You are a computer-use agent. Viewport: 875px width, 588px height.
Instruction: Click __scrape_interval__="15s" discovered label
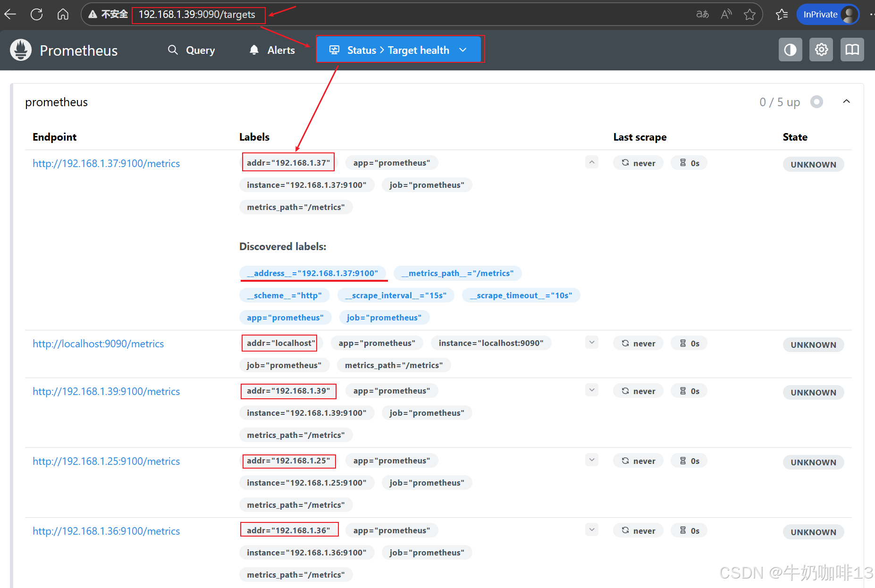395,295
